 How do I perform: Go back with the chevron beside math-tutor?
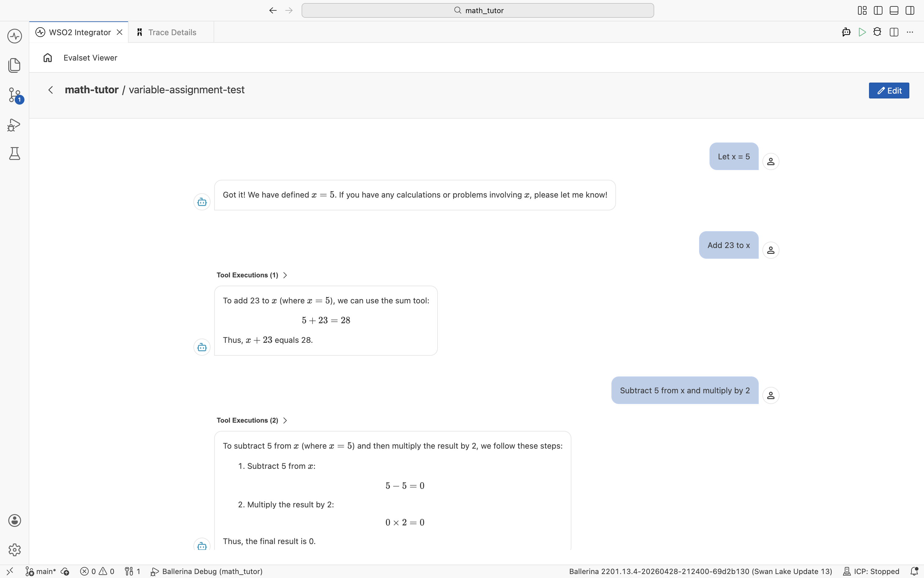pyautogui.click(x=50, y=90)
